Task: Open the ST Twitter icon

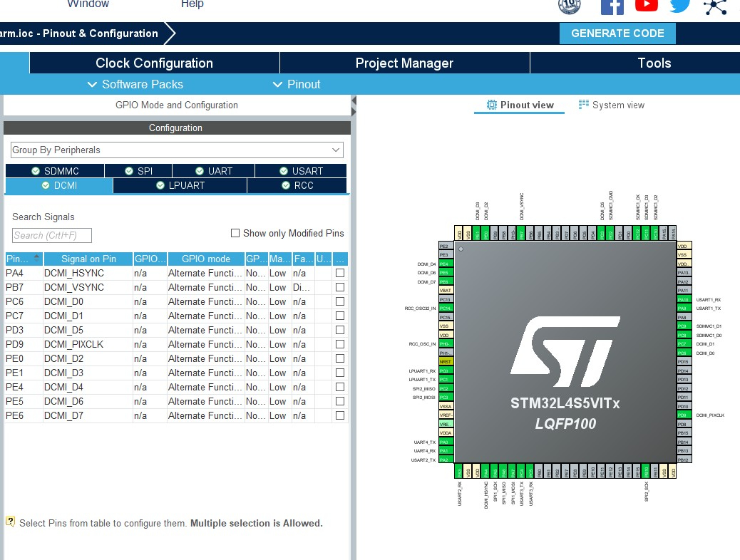Action: [x=680, y=6]
